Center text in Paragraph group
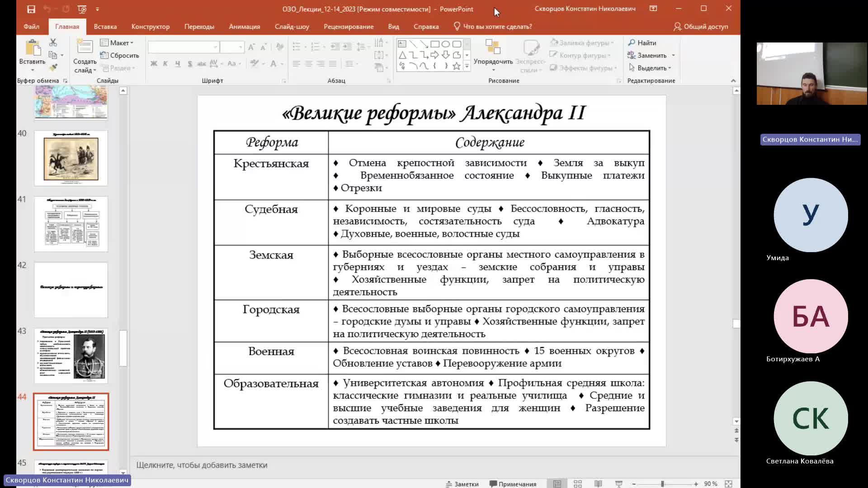Screen dimensions: 868x488 tap(308, 64)
